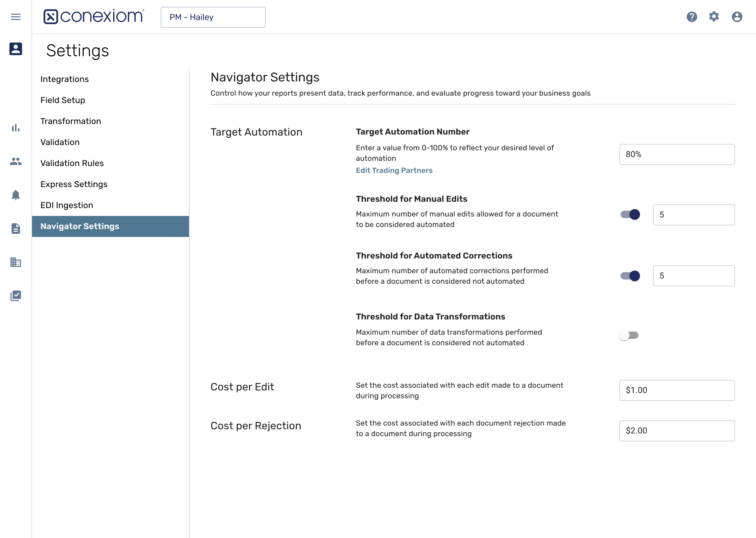Open the help question mark icon
Screen dimensions: 756x538
coord(691,17)
